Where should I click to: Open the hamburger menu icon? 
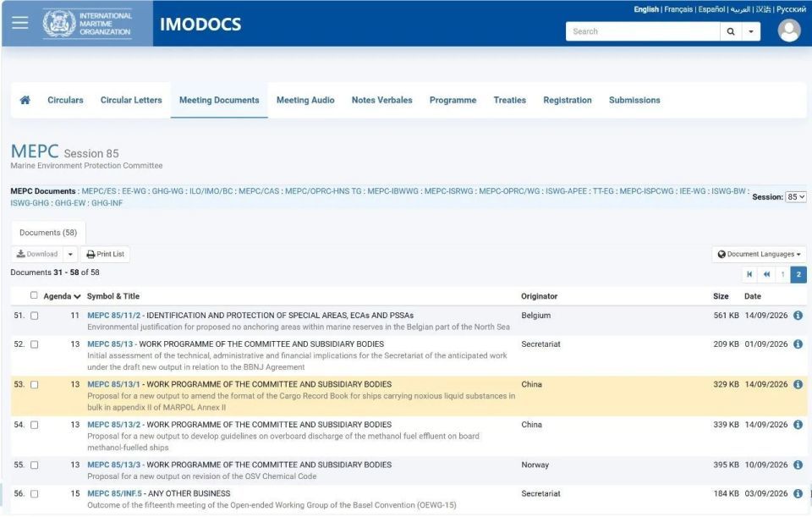coord(19,23)
